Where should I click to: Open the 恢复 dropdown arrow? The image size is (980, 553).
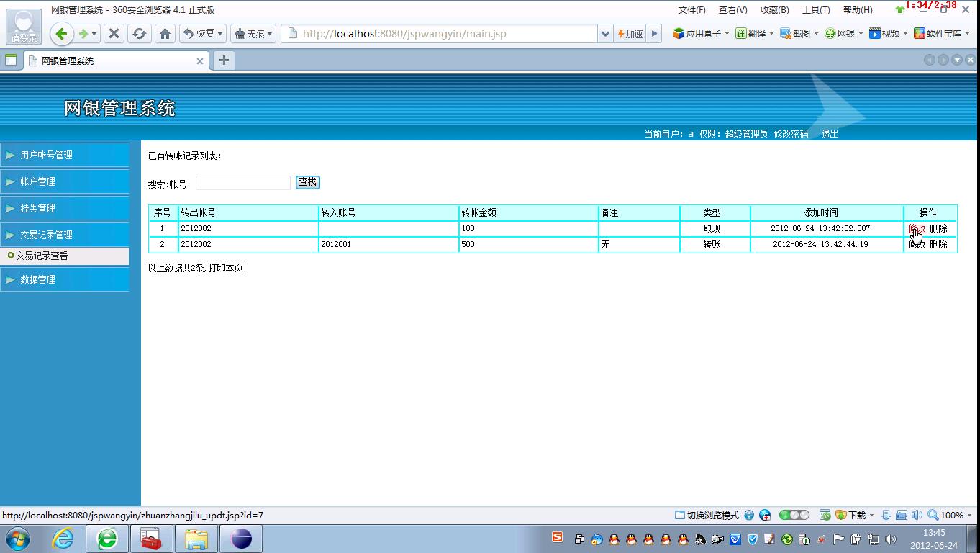click(220, 34)
